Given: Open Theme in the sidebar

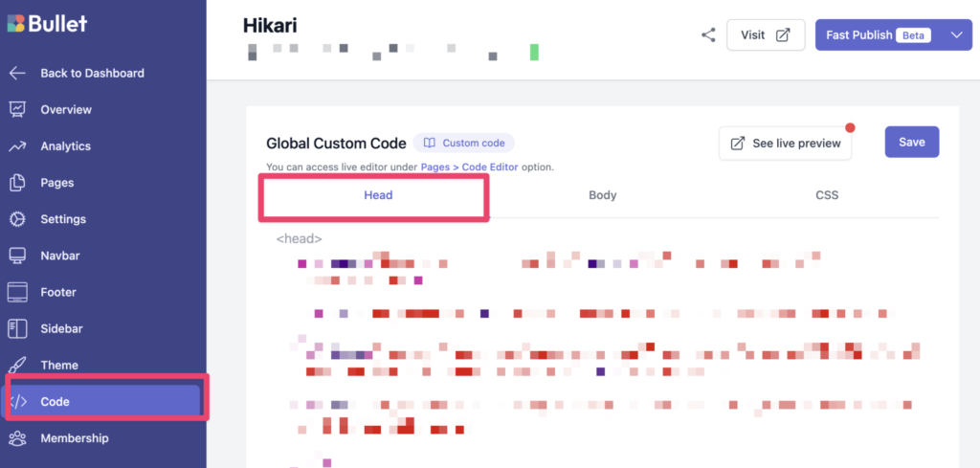Looking at the screenshot, I should tap(59, 365).
